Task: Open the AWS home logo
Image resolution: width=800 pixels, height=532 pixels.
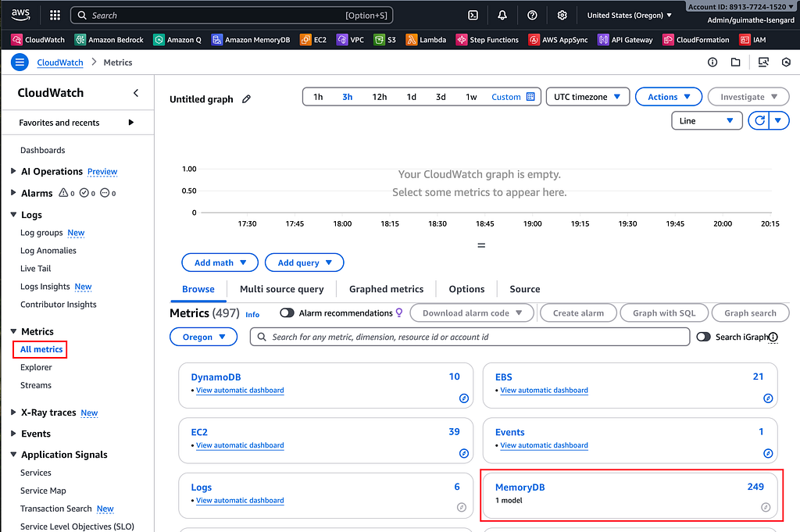Action: tap(20, 15)
